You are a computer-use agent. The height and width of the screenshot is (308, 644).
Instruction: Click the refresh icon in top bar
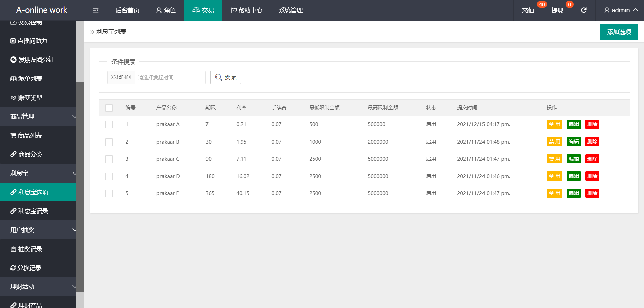point(584,10)
